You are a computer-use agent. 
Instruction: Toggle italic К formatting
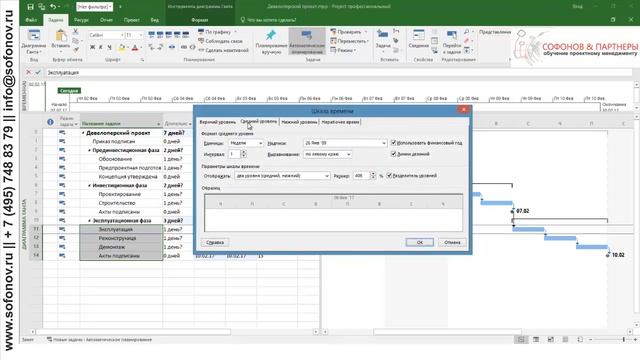tap(101, 48)
